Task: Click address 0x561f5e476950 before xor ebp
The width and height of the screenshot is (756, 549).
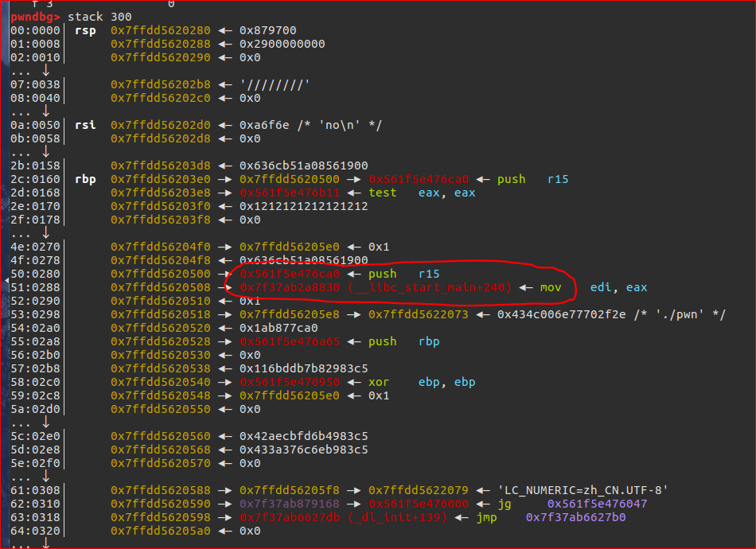Action: [x=290, y=382]
